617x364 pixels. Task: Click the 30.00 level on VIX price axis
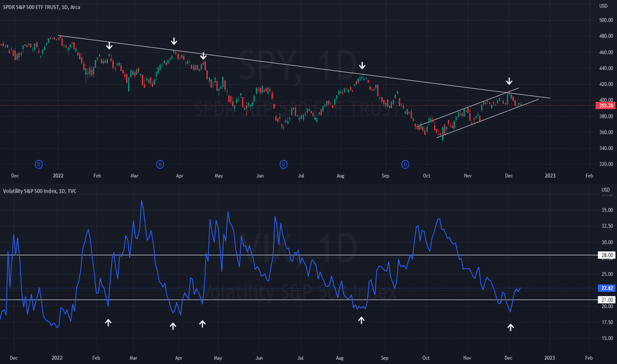[607, 242]
